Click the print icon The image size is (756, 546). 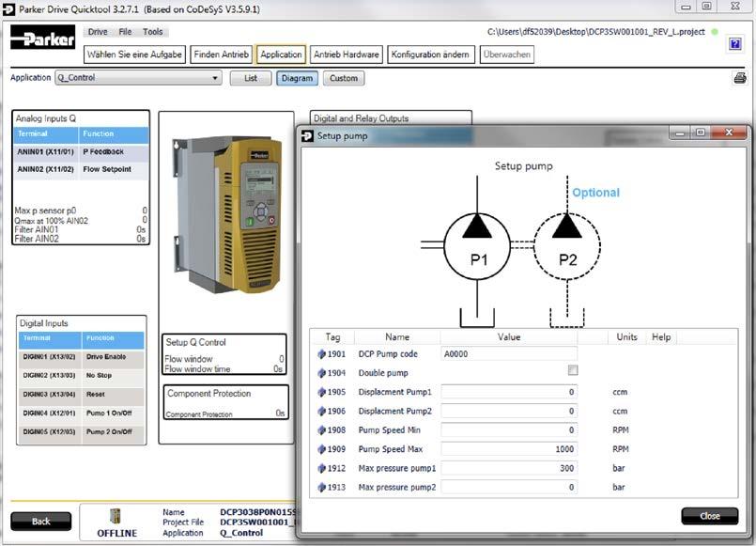[740, 78]
